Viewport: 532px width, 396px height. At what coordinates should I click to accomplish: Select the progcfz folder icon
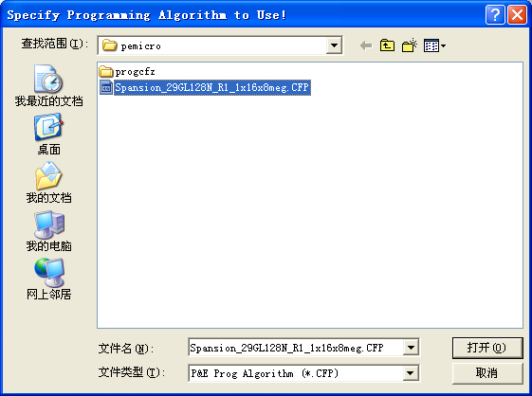tap(106, 72)
